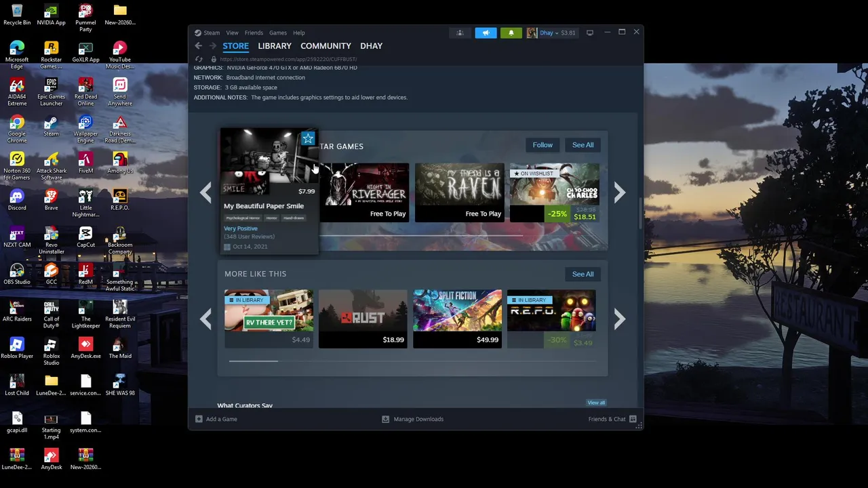Select the CapCut desktop icon
Screen dimensions: 868x488
(85, 237)
